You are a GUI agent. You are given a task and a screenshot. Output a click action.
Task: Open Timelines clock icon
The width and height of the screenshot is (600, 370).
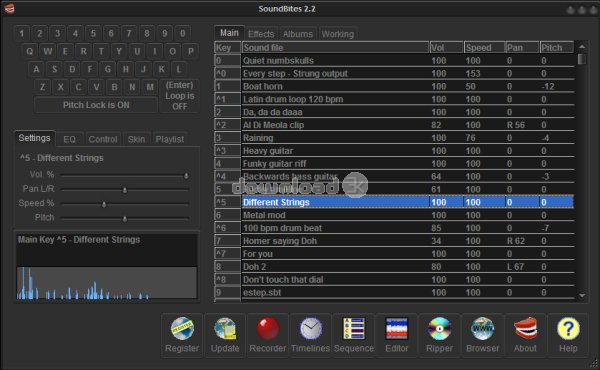coord(311,329)
